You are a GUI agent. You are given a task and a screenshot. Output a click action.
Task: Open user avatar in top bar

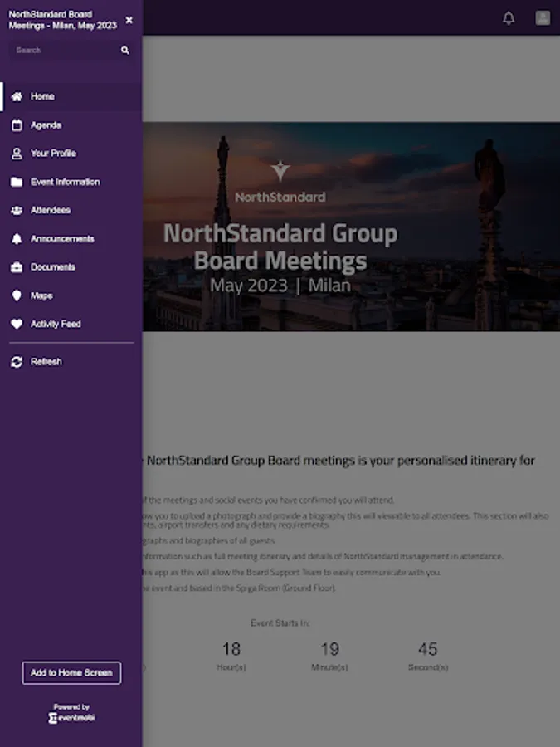[x=543, y=18]
